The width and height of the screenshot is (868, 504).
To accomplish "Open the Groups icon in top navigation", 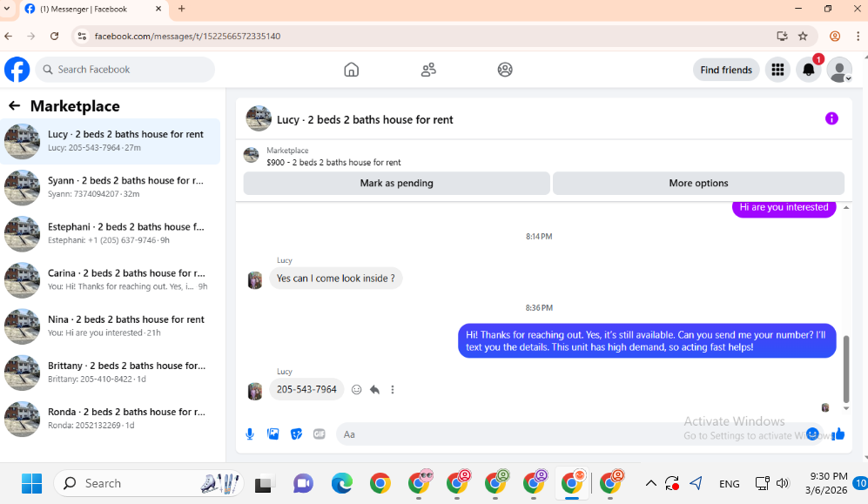I will point(505,70).
